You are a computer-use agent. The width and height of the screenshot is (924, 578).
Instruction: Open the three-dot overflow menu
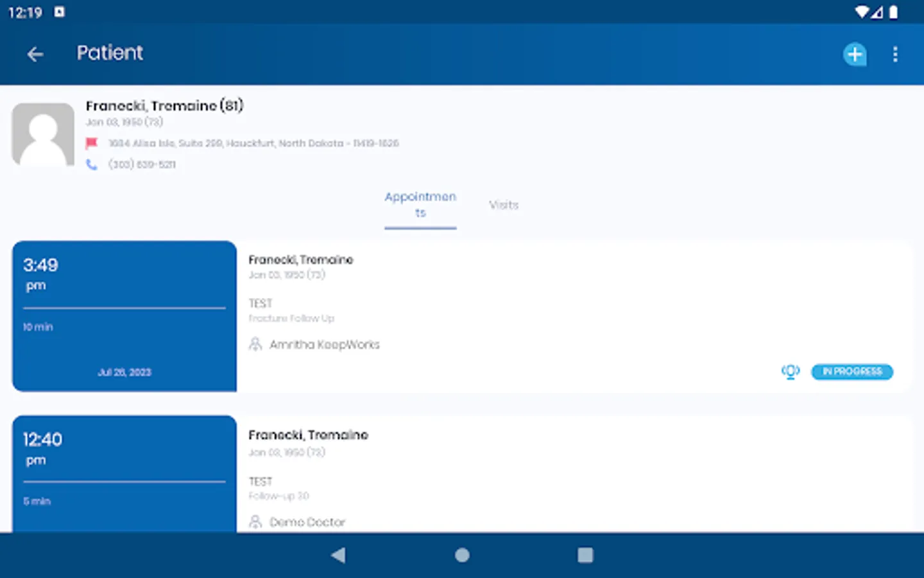point(895,55)
